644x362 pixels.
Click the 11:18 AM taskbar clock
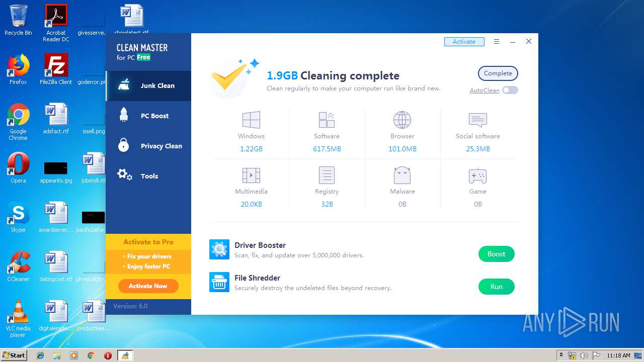[618, 355]
